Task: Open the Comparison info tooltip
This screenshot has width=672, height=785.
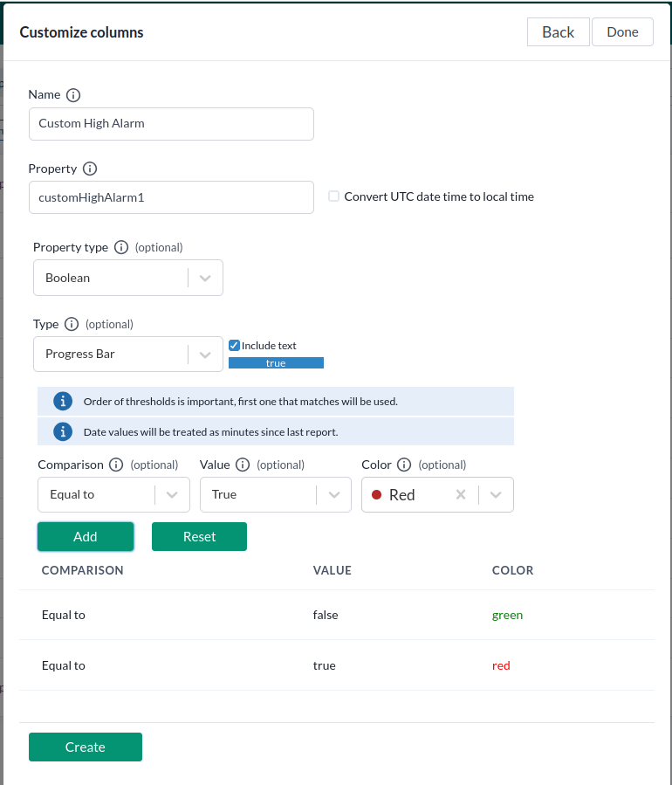Action: coord(114,465)
